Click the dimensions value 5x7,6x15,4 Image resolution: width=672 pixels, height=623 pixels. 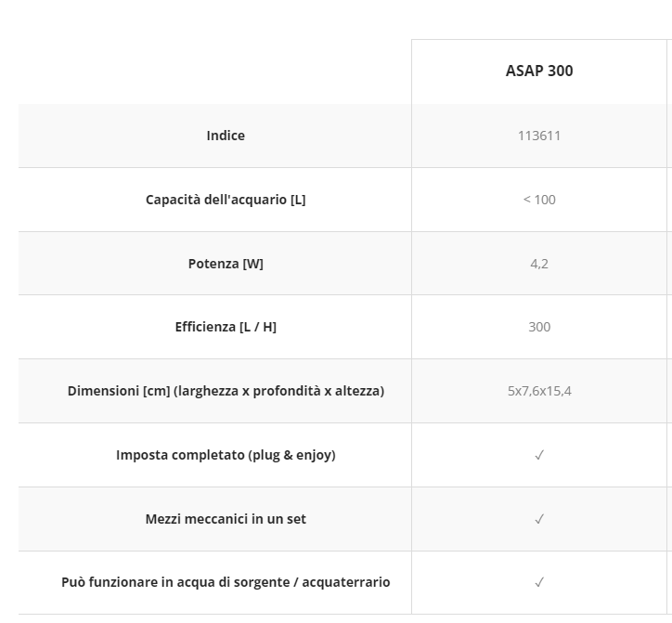coord(539,391)
